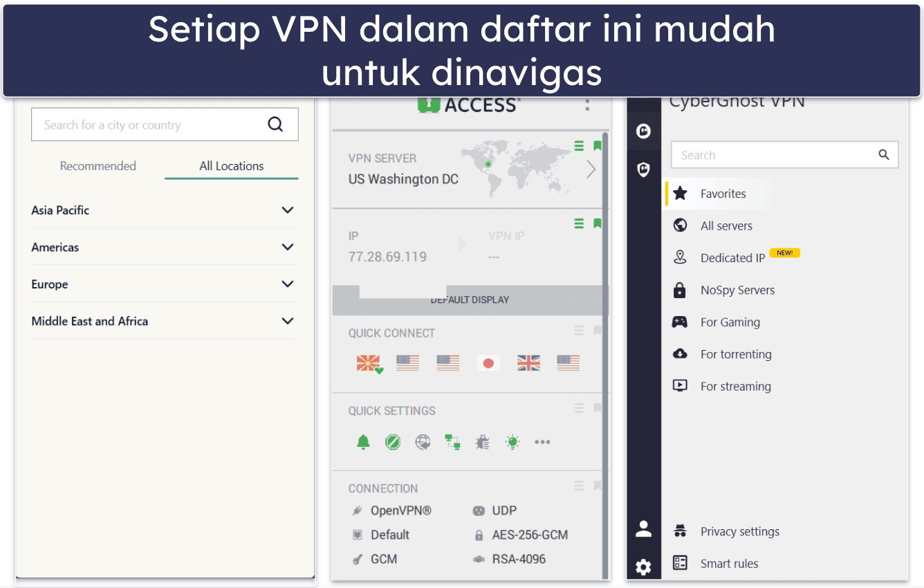This screenshot has height=588, width=924.
Task: Click the US Washington DC server name
Action: (x=403, y=179)
